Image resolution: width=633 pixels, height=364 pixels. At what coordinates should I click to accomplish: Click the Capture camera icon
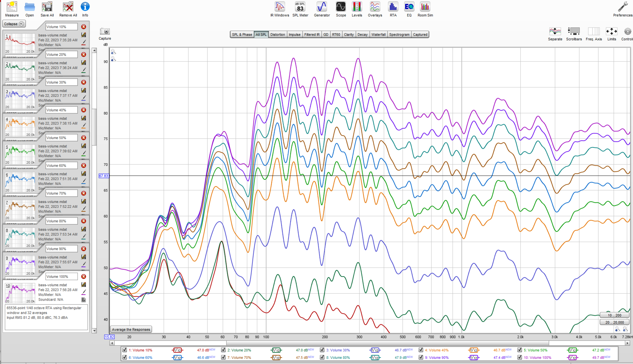pyautogui.click(x=105, y=31)
